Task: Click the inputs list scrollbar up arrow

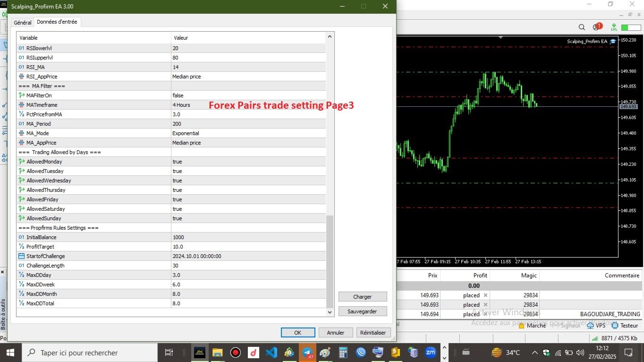Action: coord(330,36)
